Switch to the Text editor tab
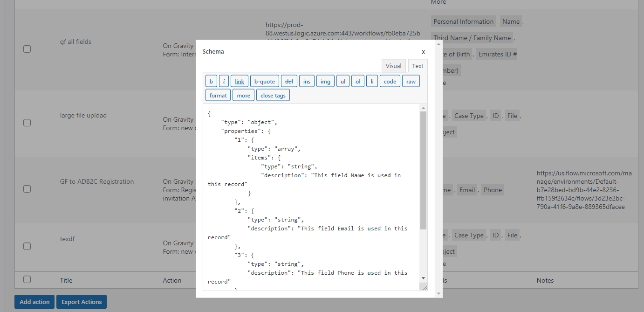644x312 pixels. point(418,66)
